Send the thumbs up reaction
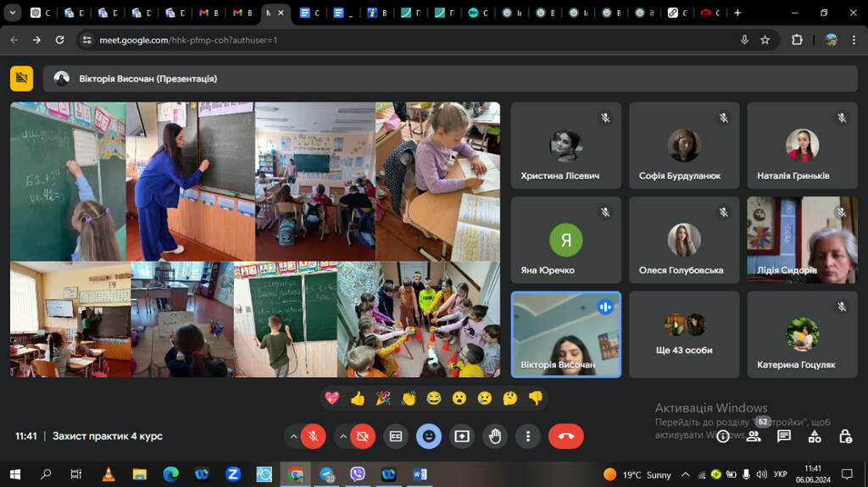Image resolution: width=868 pixels, height=487 pixels. (358, 398)
